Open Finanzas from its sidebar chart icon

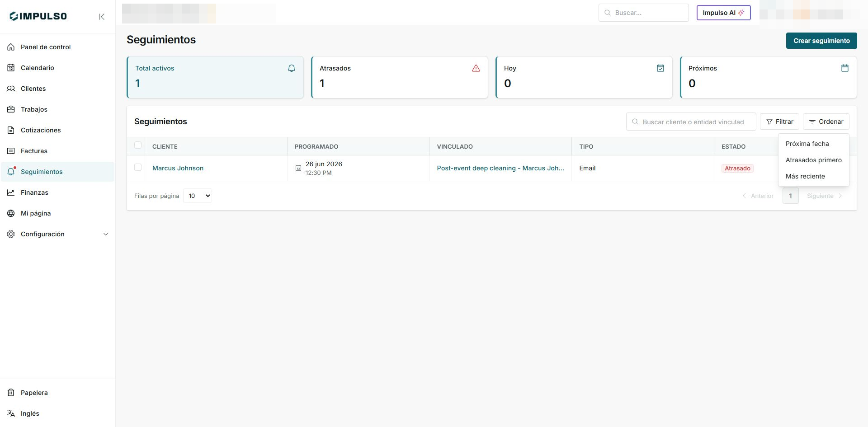11,192
